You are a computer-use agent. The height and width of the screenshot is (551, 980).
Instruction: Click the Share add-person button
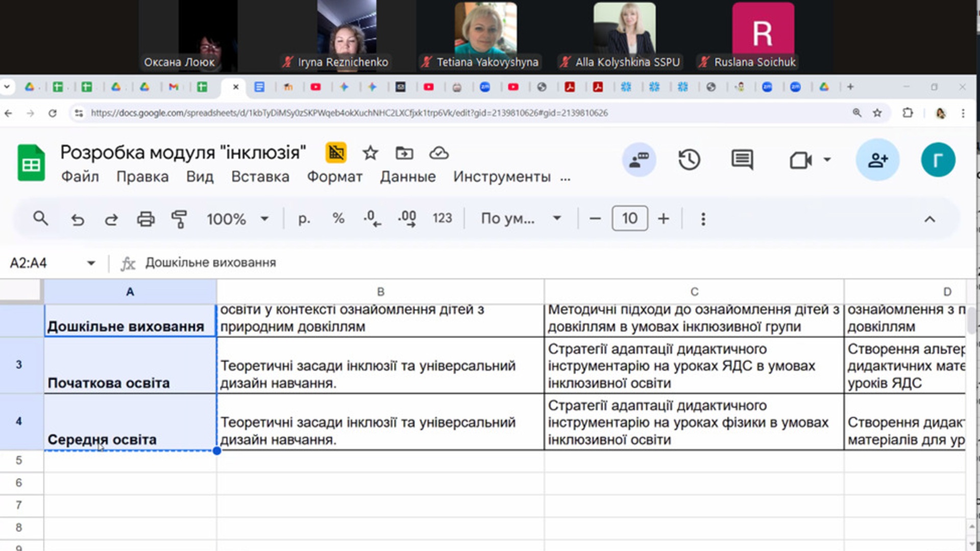tap(877, 160)
